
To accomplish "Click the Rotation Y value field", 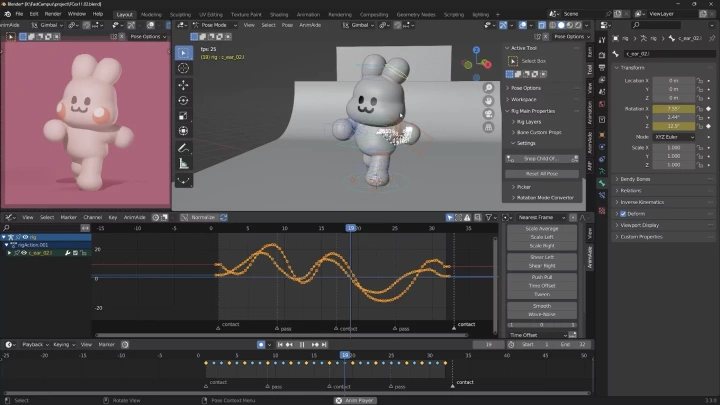I will pyautogui.click(x=674, y=117).
